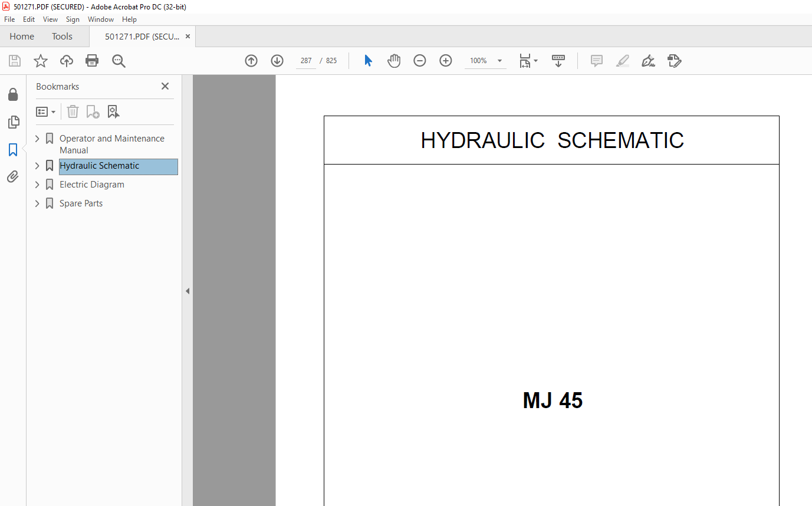
Task: Select the Spare Parts bookmark
Action: click(x=81, y=203)
